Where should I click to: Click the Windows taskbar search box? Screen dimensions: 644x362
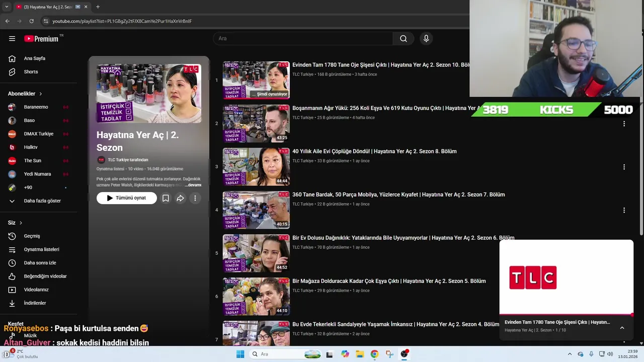(x=286, y=354)
